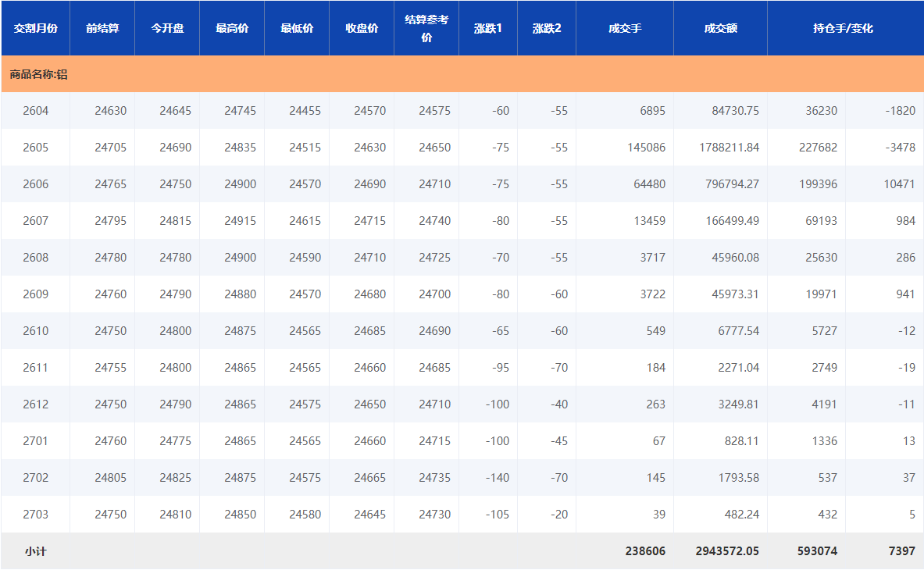Click the 2609 delivery month cell
Image resolution: width=924 pixels, height=570 pixels.
click(35, 294)
